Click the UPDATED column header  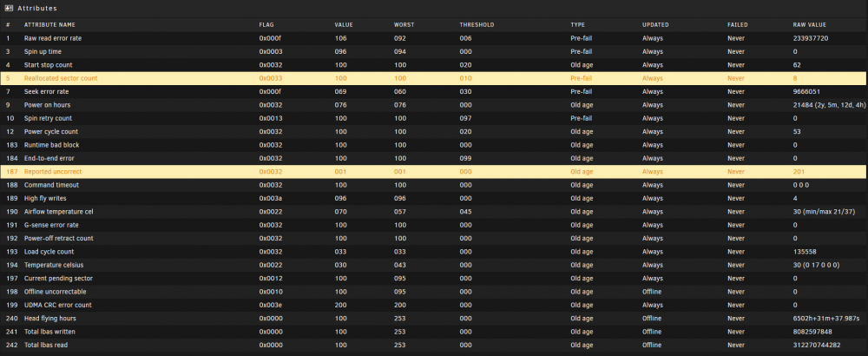655,25
